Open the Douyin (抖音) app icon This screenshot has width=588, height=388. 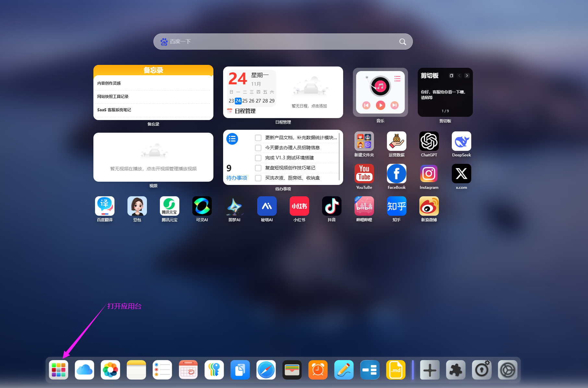(x=331, y=206)
